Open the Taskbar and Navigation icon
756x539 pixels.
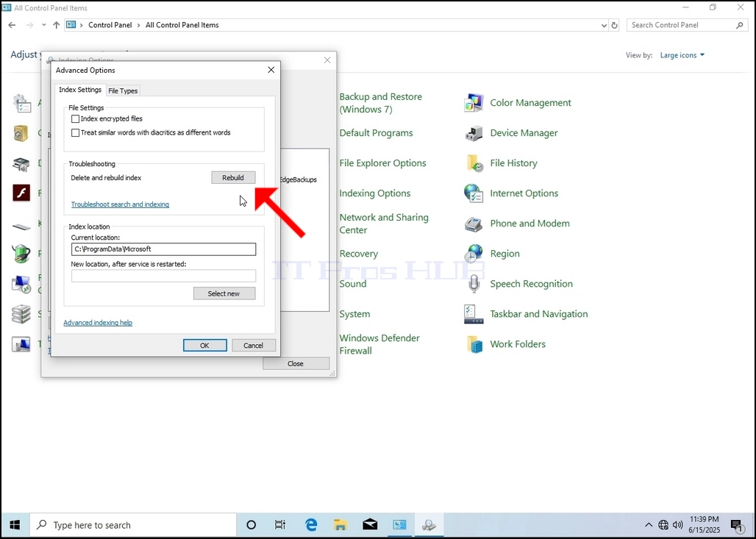tap(474, 314)
